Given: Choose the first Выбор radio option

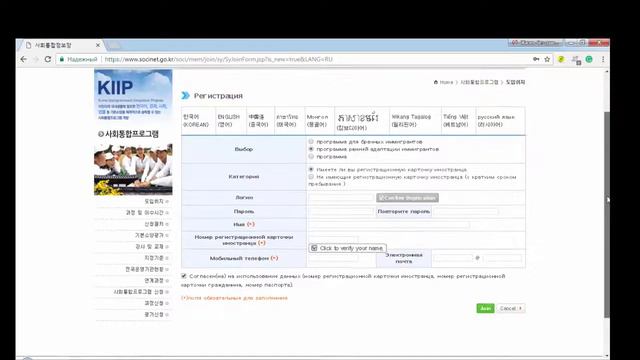Looking at the screenshot, I should click(311, 141).
